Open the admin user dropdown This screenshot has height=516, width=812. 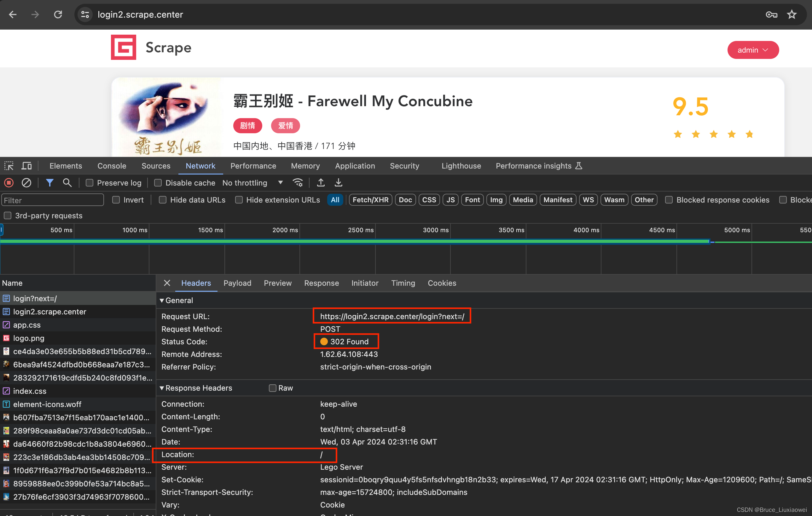(753, 50)
